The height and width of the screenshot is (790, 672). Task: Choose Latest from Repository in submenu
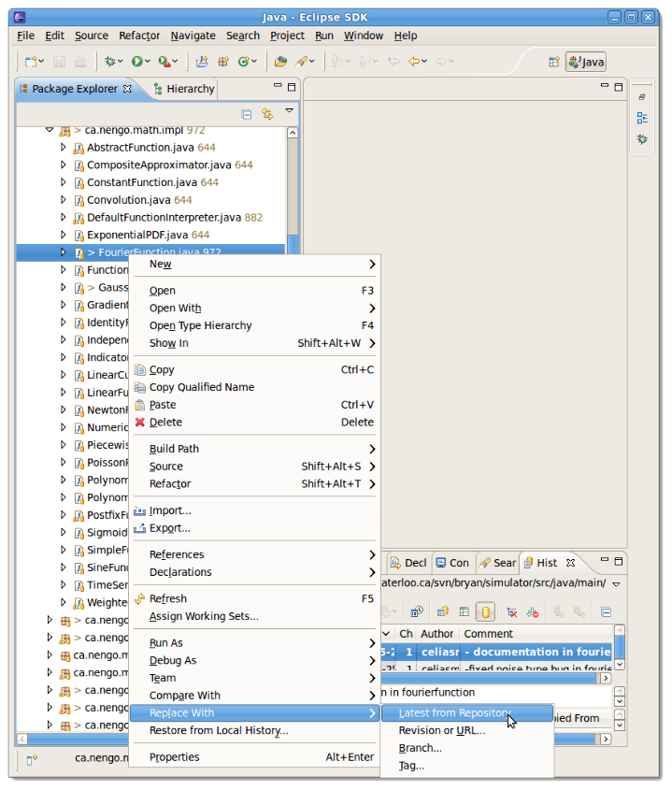[x=467, y=713]
